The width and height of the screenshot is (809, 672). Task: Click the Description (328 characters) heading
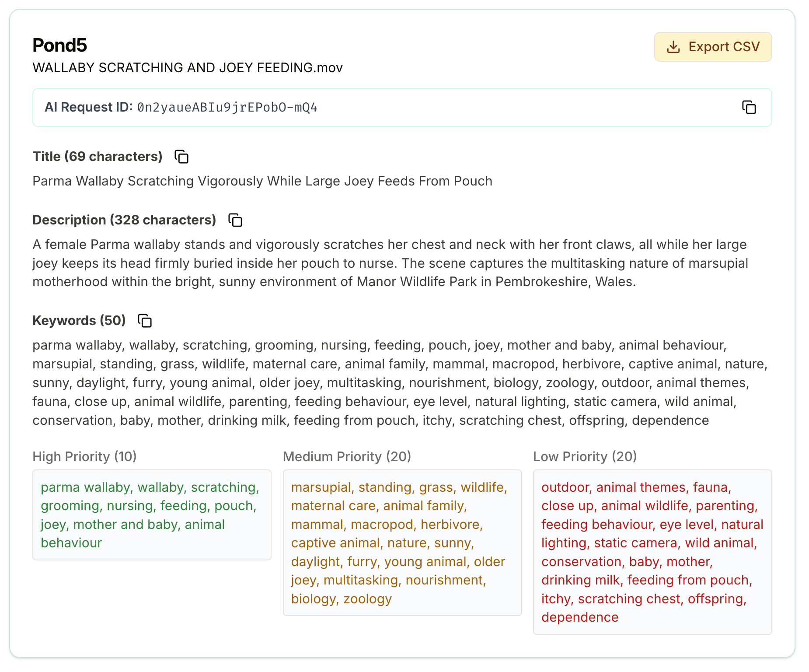(x=125, y=220)
